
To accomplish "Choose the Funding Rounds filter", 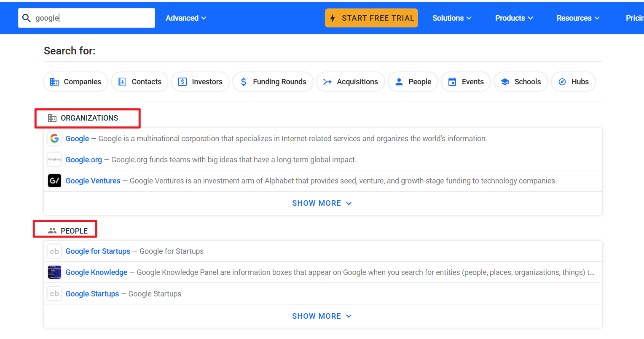I will [273, 82].
